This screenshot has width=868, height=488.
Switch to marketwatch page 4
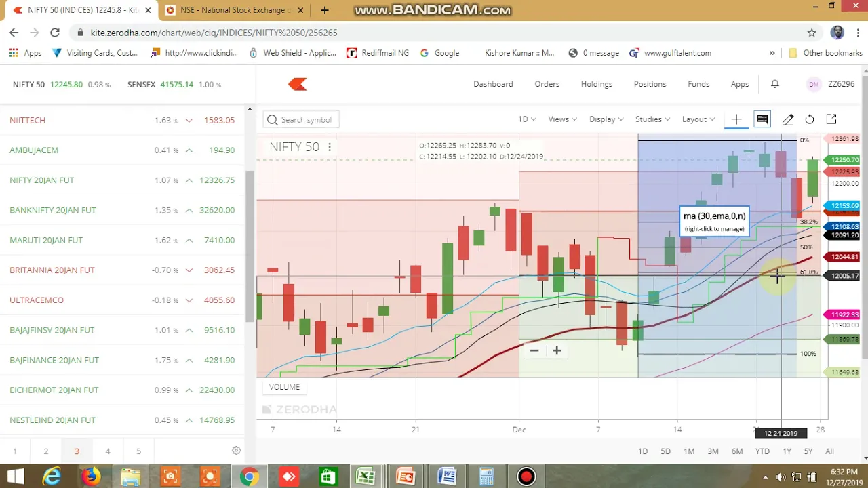click(107, 451)
